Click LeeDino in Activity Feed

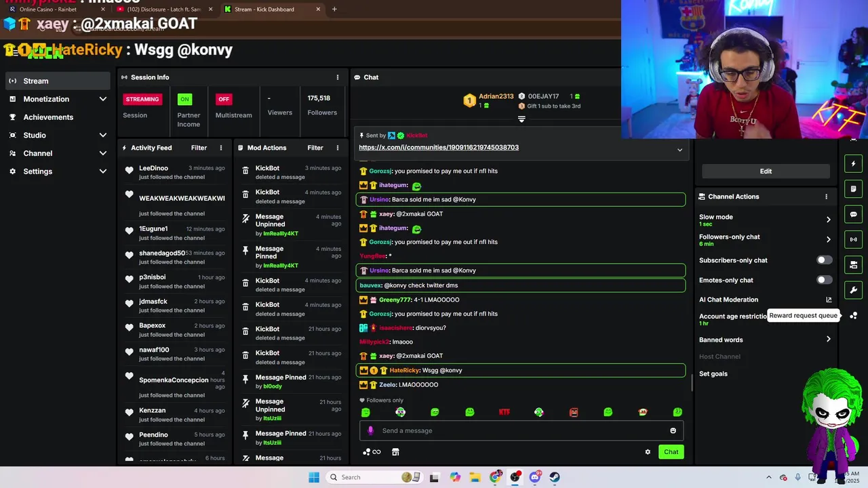point(153,168)
